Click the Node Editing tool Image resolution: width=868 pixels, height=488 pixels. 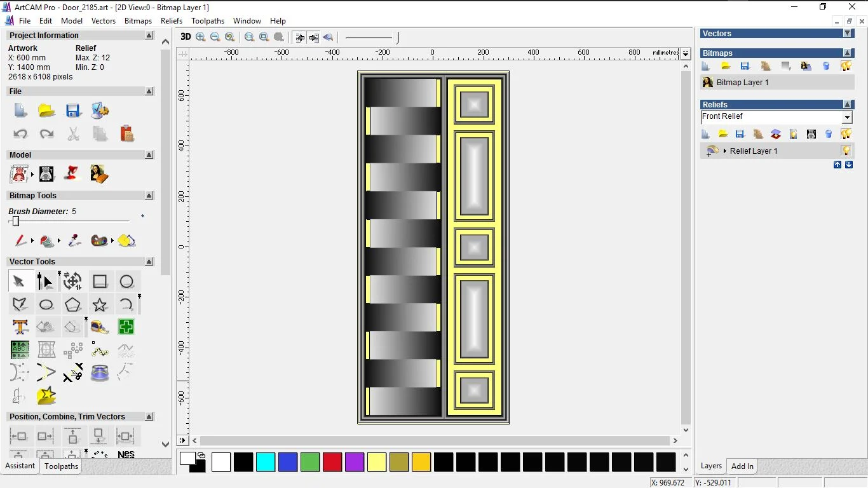tap(45, 281)
